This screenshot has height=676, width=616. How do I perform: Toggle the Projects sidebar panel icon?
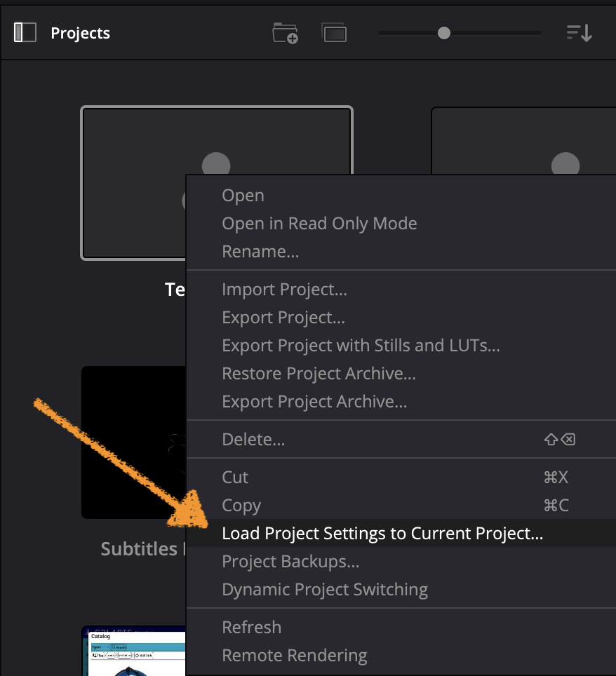click(25, 33)
